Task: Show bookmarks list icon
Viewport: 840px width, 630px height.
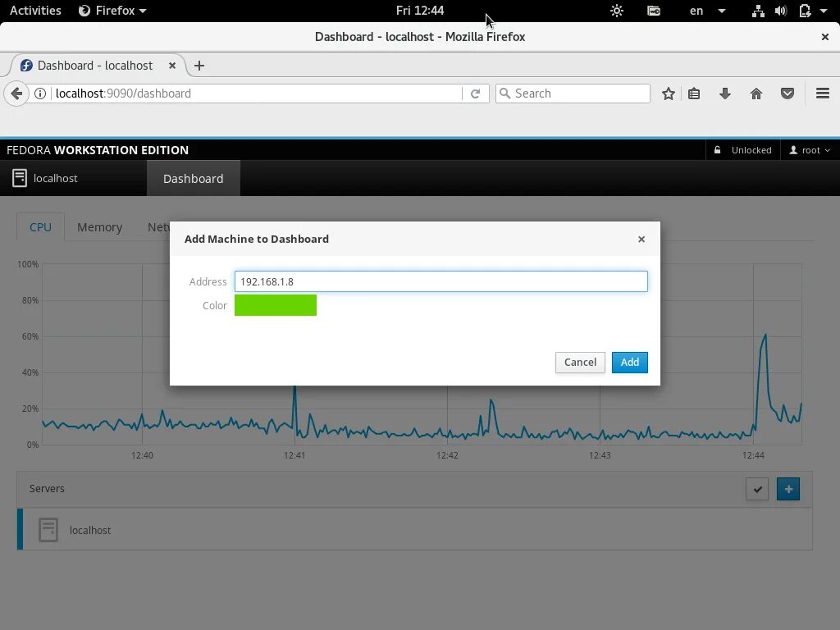Action: click(x=694, y=94)
